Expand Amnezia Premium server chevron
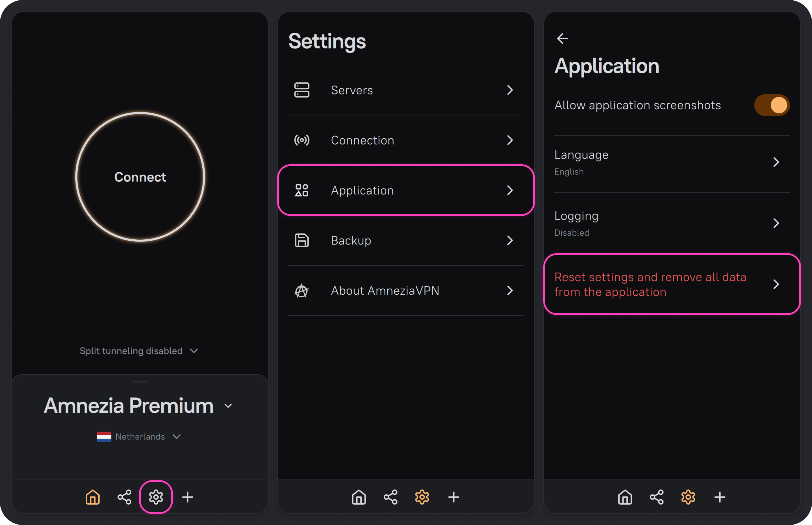Image resolution: width=812 pixels, height=525 pixels. (228, 406)
